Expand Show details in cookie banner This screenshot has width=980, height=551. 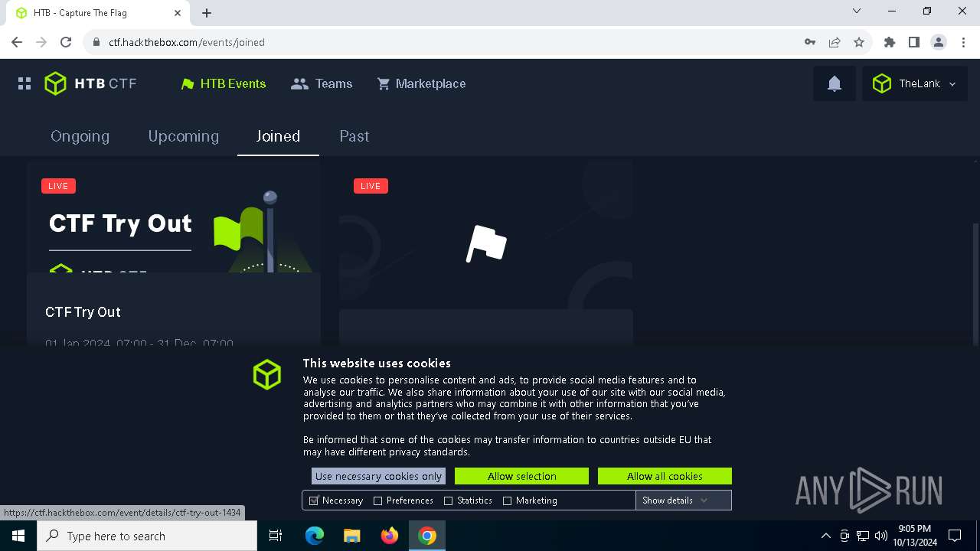683,500
